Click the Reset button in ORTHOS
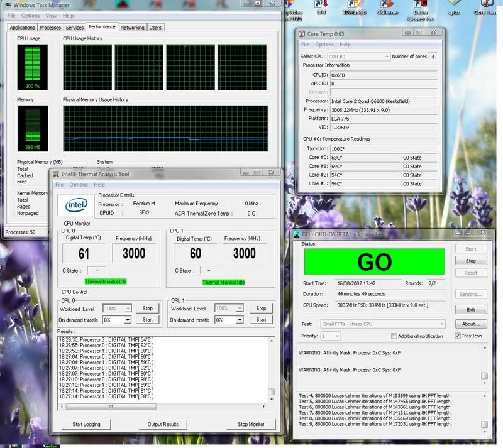Image resolution: width=503 pixels, height=448 pixels. [470, 273]
